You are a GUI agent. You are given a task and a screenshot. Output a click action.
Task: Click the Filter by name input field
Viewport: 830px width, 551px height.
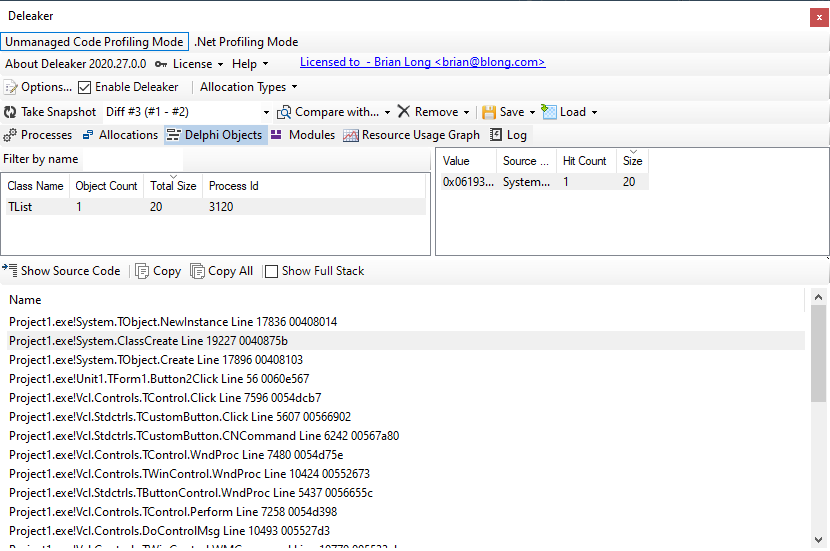133,159
